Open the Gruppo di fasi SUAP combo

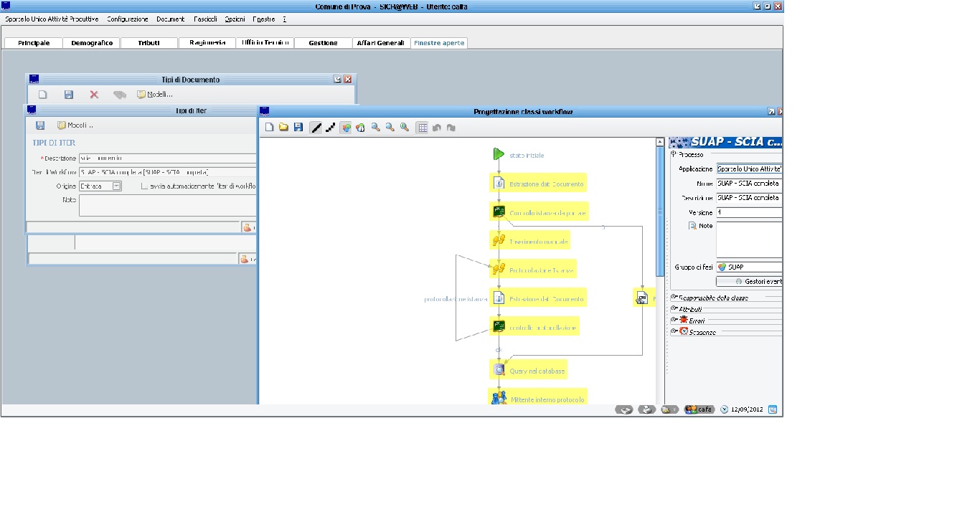749,267
